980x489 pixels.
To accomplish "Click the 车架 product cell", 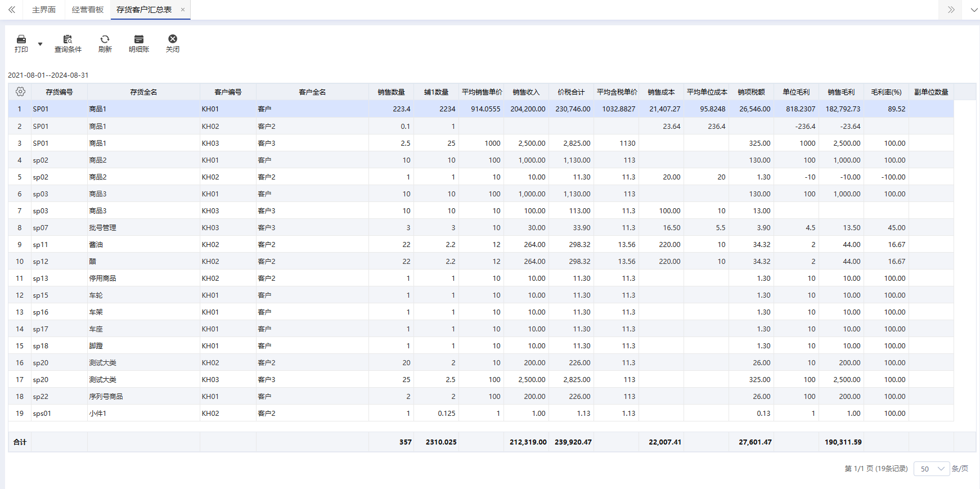I will [143, 312].
